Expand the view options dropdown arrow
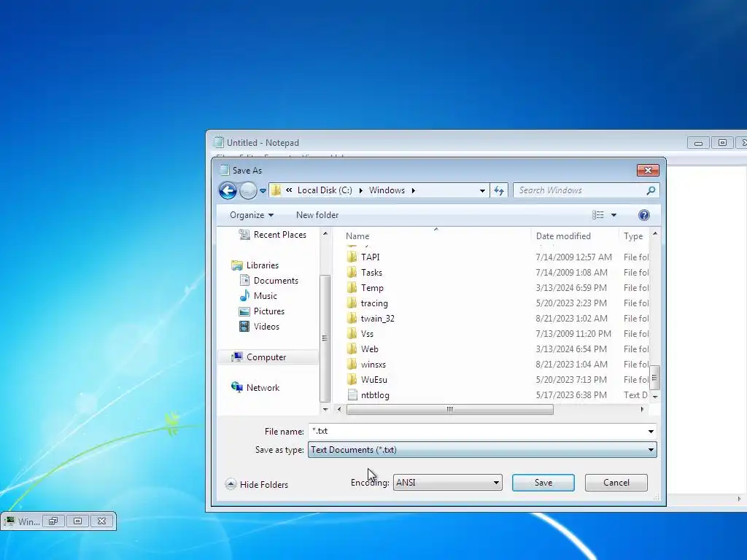This screenshot has height=560, width=747. (614, 215)
